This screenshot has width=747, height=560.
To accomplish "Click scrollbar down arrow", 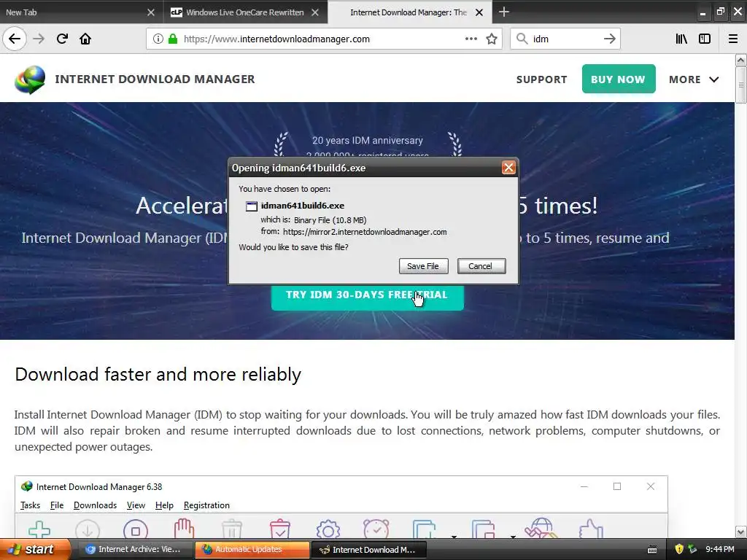I will [740, 532].
